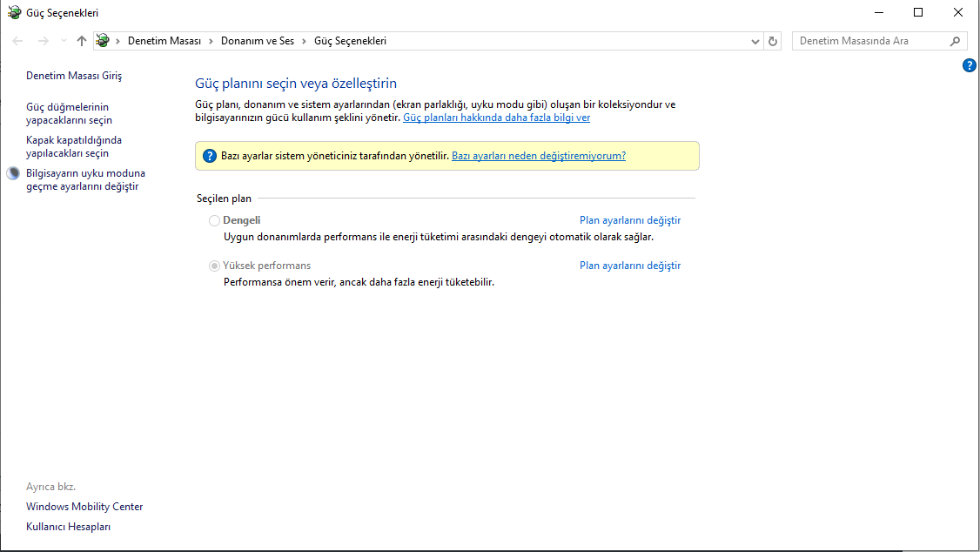
Task: Change plan settings for Yüksek performans
Action: click(630, 266)
